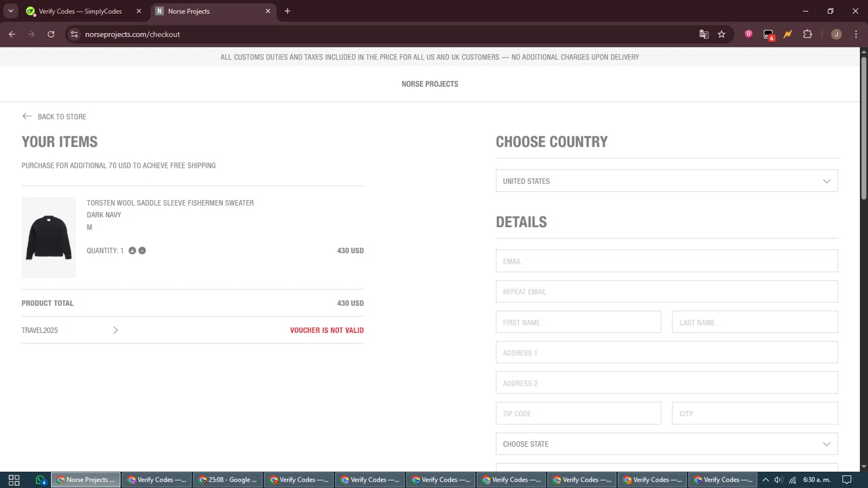The height and width of the screenshot is (488, 868).
Task: Open the extension icon with red badge
Action: 768,35
